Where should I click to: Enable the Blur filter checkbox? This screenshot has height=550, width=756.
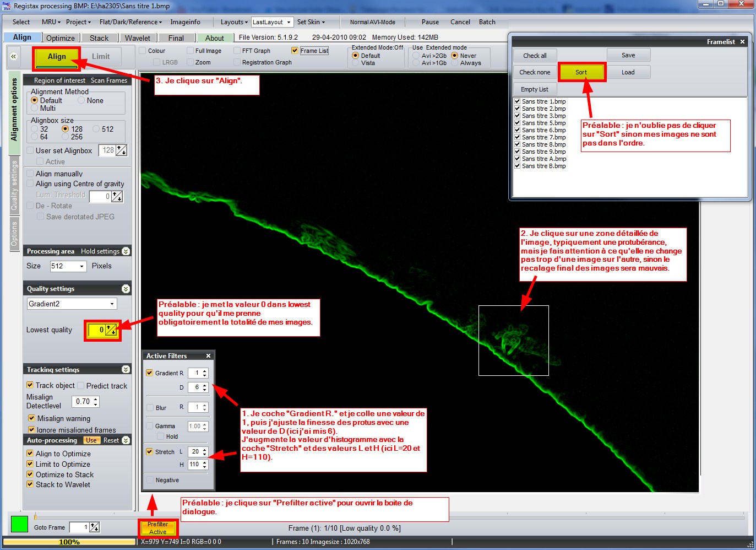[x=150, y=408]
